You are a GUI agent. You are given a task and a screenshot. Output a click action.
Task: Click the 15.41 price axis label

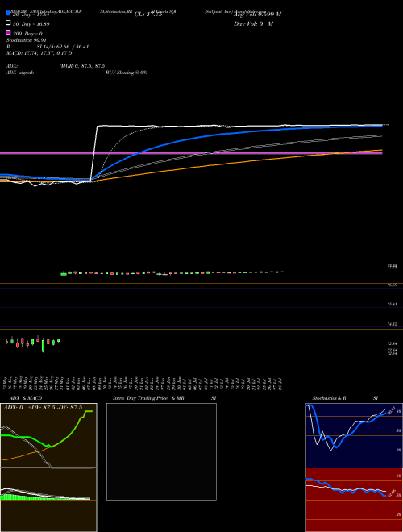point(393,305)
